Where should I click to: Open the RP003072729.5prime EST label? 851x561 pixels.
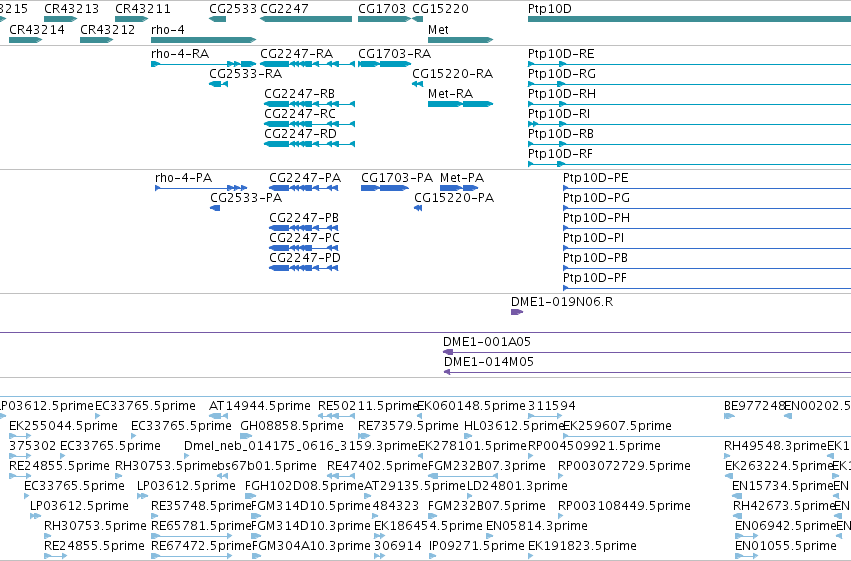pyautogui.click(x=625, y=466)
